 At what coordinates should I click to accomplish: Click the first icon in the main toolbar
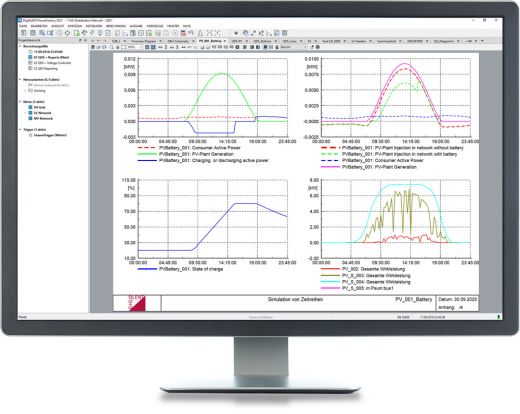24,33
